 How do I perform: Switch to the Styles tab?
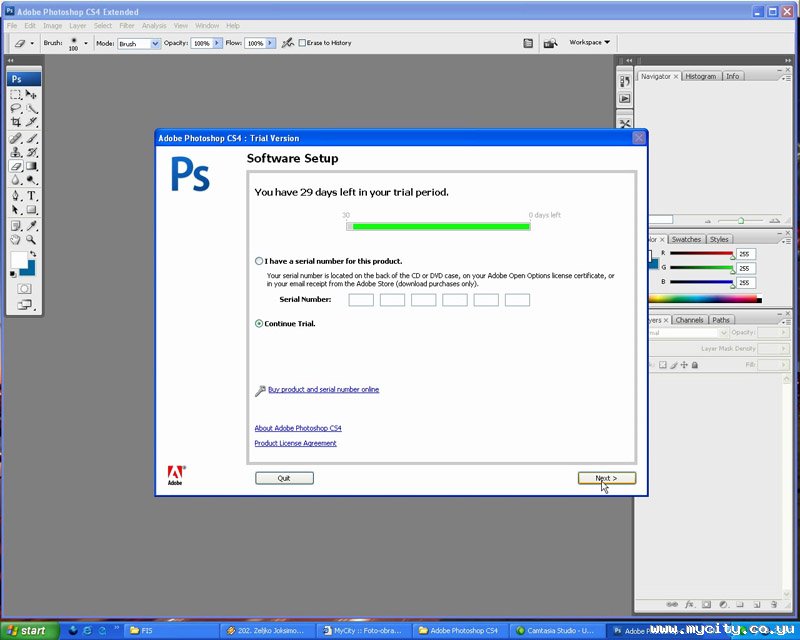[719, 239]
